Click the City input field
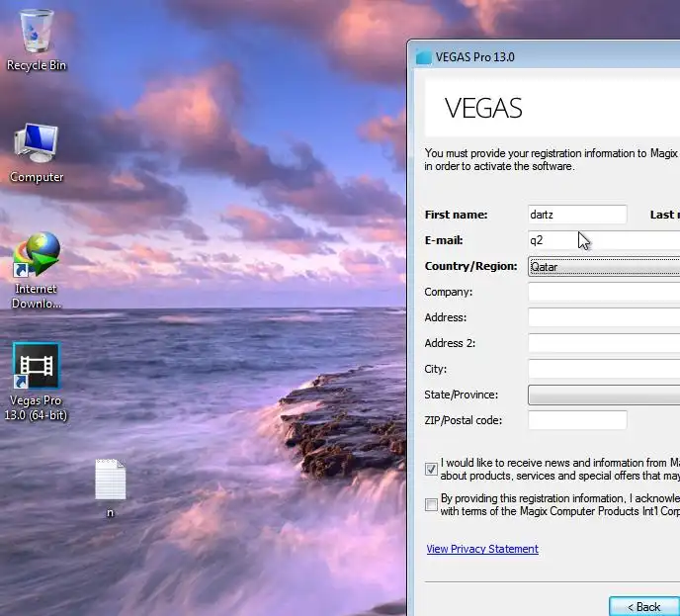The width and height of the screenshot is (680, 616). pos(604,369)
